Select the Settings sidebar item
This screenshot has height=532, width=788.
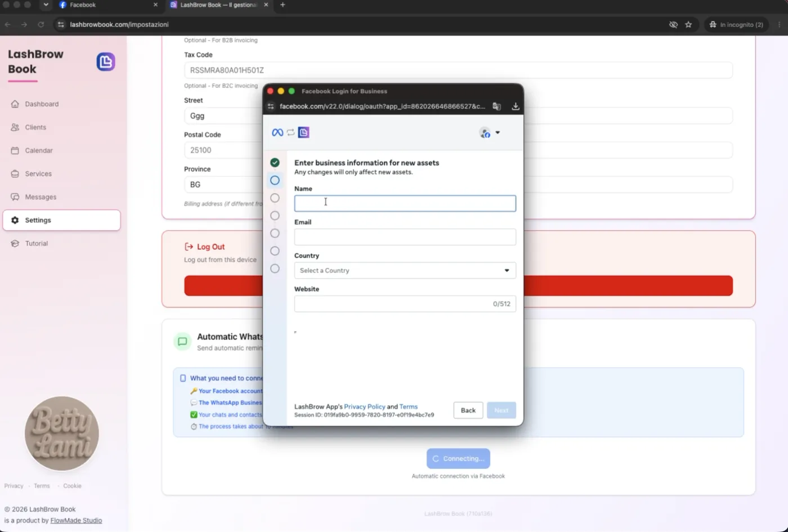(x=61, y=220)
